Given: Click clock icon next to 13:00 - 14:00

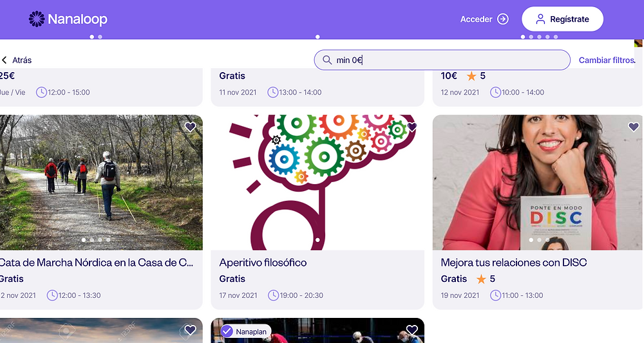Looking at the screenshot, I should 272,92.
